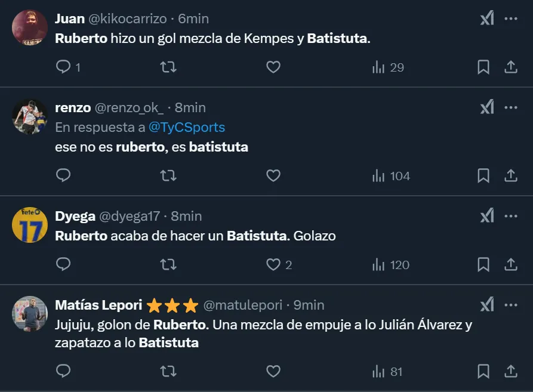
Task: Open Grok icon on Juan's tweet
Action: (x=487, y=18)
